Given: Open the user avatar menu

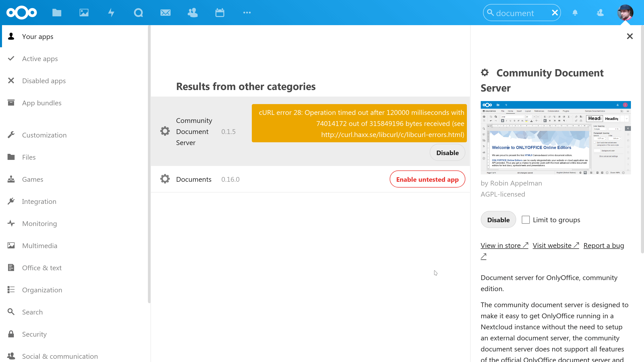Looking at the screenshot, I should click(x=625, y=13).
